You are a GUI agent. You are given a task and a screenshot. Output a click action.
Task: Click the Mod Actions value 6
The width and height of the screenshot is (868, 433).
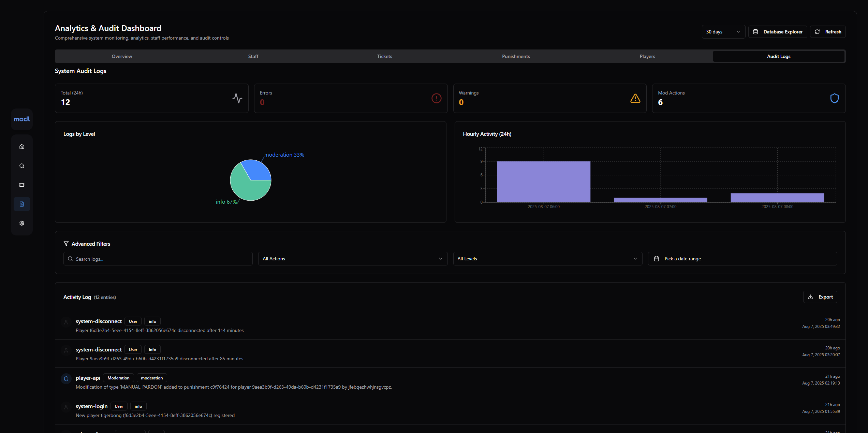660,102
